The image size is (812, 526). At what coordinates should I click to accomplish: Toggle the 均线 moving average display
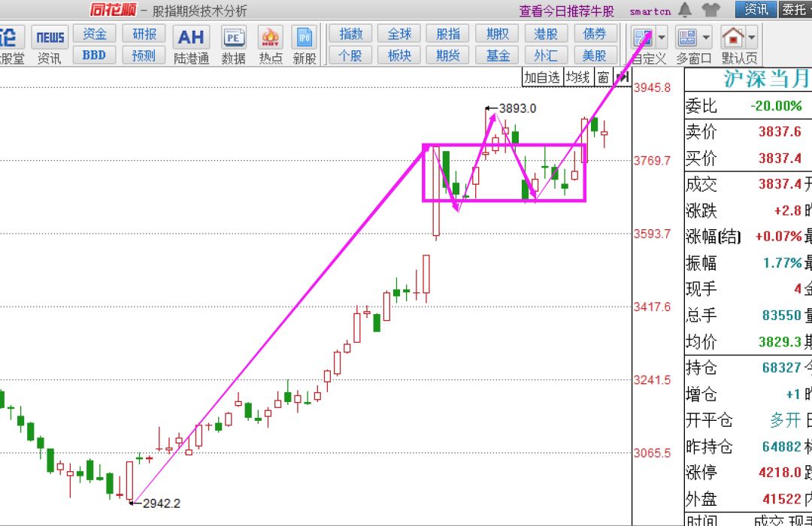[x=578, y=77]
